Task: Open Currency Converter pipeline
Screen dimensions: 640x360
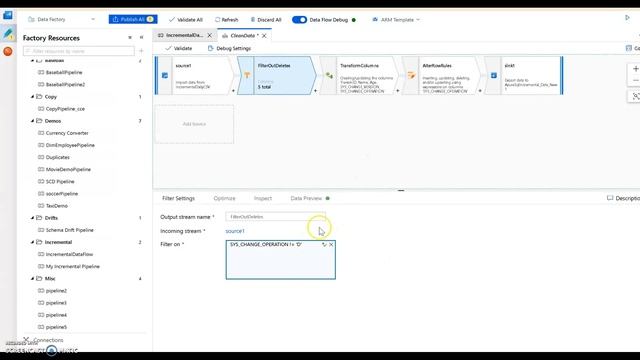Action: coord(67,133)
